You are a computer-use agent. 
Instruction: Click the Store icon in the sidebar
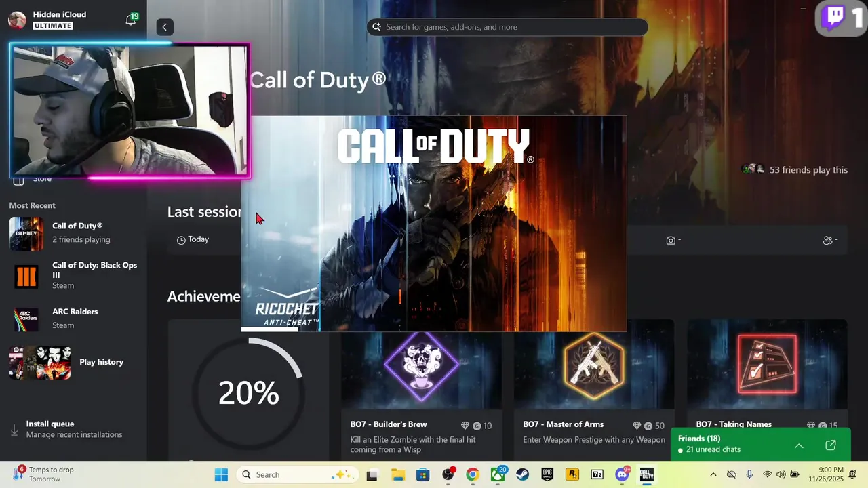point(19,180)
